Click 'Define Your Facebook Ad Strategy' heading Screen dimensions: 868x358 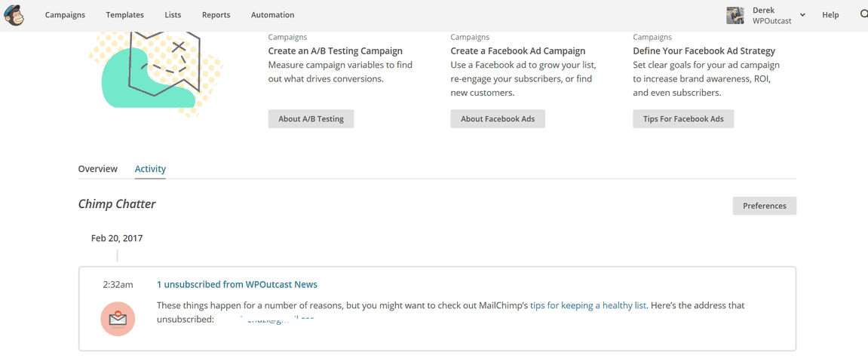[x=704, y=51]
